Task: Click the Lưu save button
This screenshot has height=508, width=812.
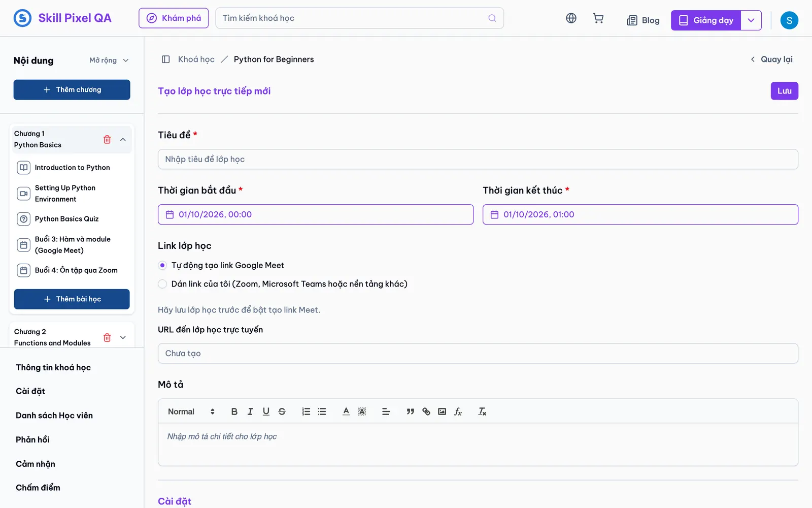Action: [785, 91]
